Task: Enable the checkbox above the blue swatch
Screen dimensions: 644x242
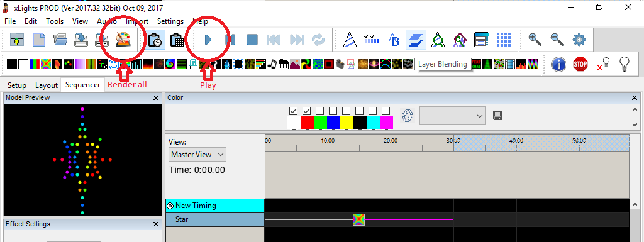Action: point(333,111)
